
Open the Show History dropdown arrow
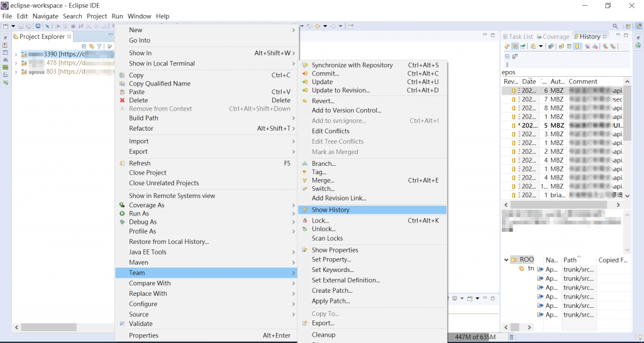pyautogui.click(x=541, y=46)
